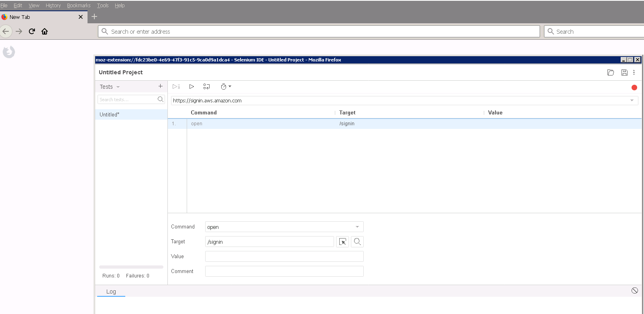This screenshot has height=314, width=644.
Task: Start recording with the red record button
Action: click(x=634, y=88)
